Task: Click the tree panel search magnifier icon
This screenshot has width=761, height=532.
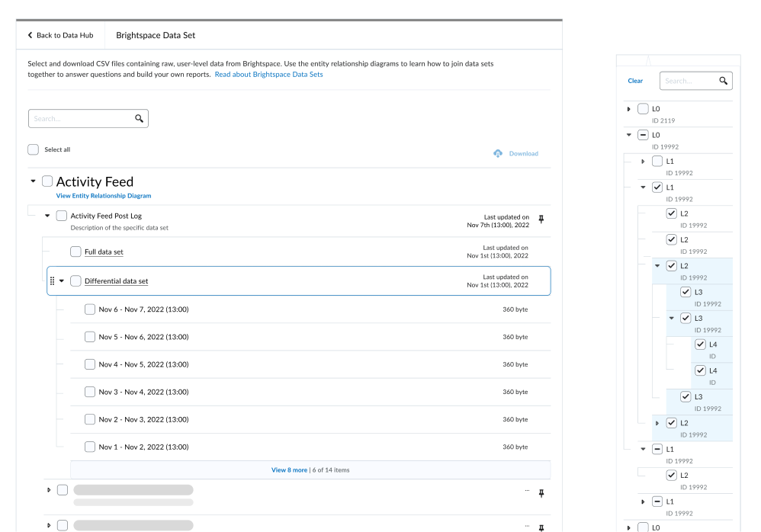Action: 723,81
